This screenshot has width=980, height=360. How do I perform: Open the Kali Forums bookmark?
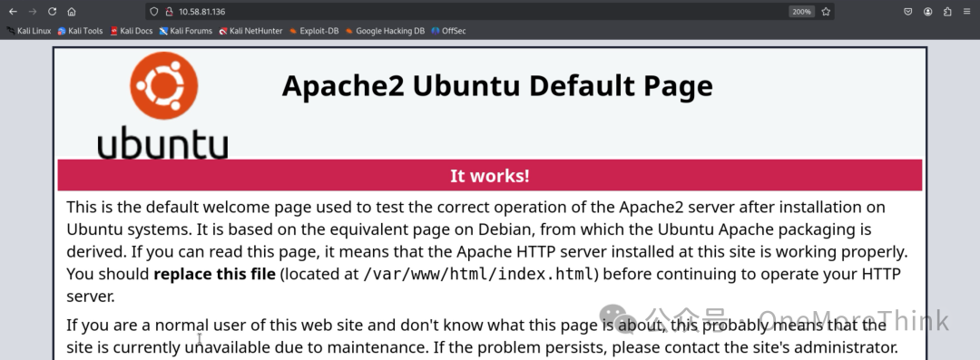pyautogui.click(x=186, y=31)
